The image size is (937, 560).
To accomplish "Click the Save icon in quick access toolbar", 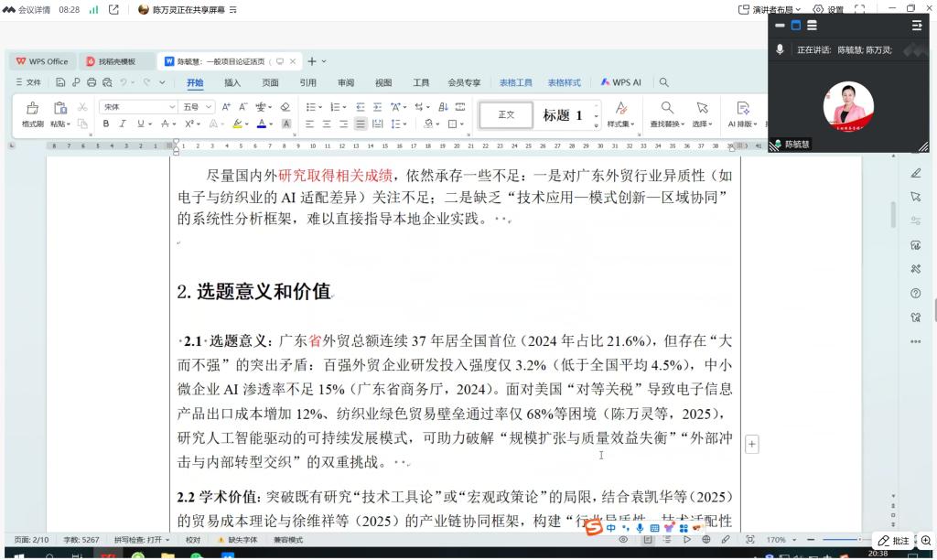I will 61,82.
